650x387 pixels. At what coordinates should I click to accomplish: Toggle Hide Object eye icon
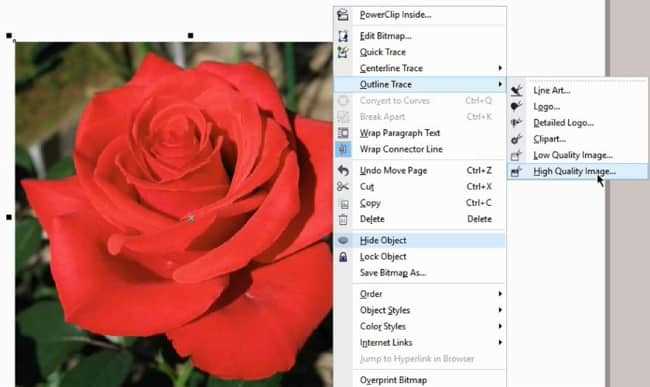(x=343, y=240)
